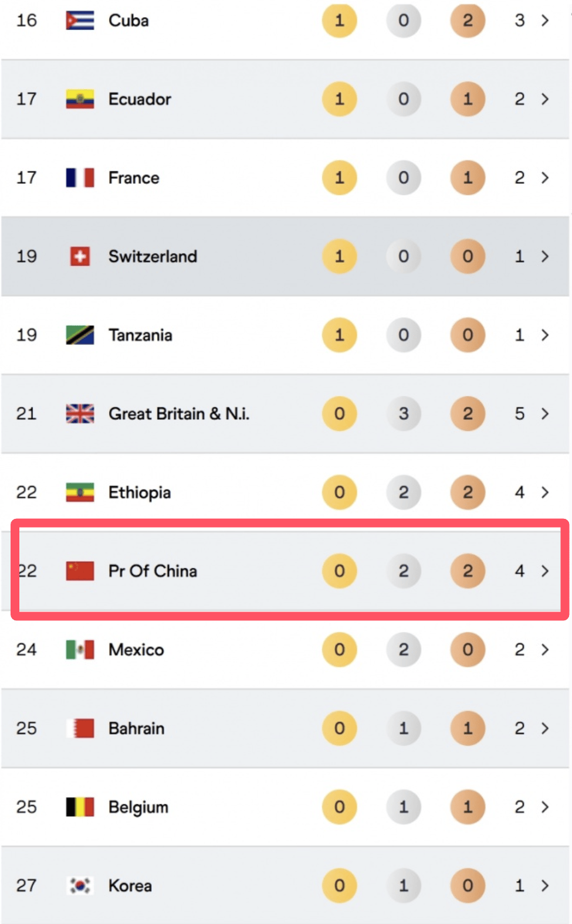This screenshot has height=924, width=572.
Task: Click the Mexico flag icon
Action: tap(80, 650)
